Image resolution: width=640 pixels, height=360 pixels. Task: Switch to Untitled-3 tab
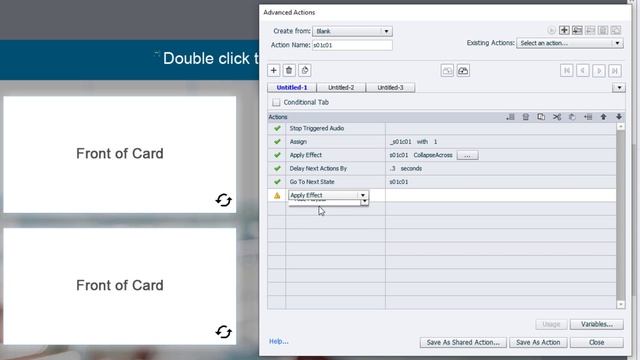(391, 87)
